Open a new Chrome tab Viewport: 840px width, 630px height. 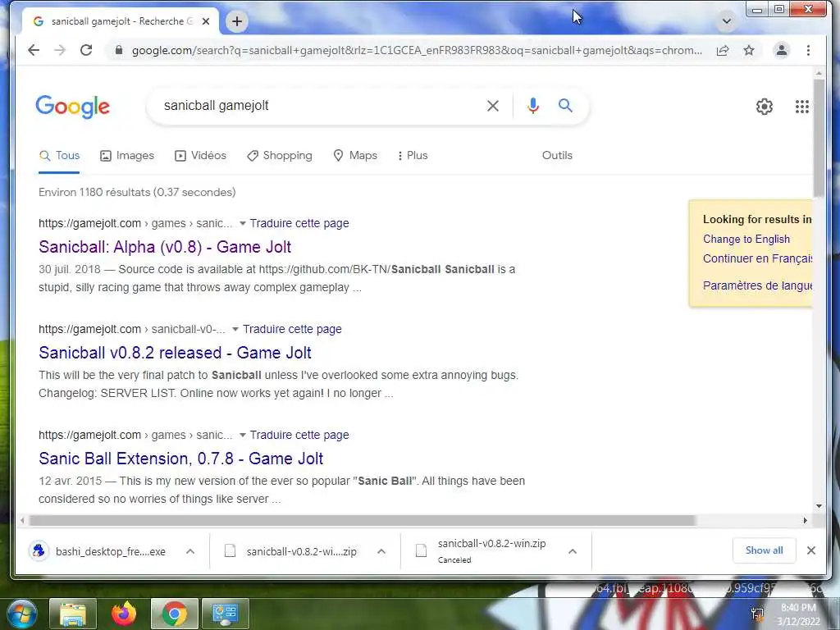pyautogui.click(x=237, y=21)
